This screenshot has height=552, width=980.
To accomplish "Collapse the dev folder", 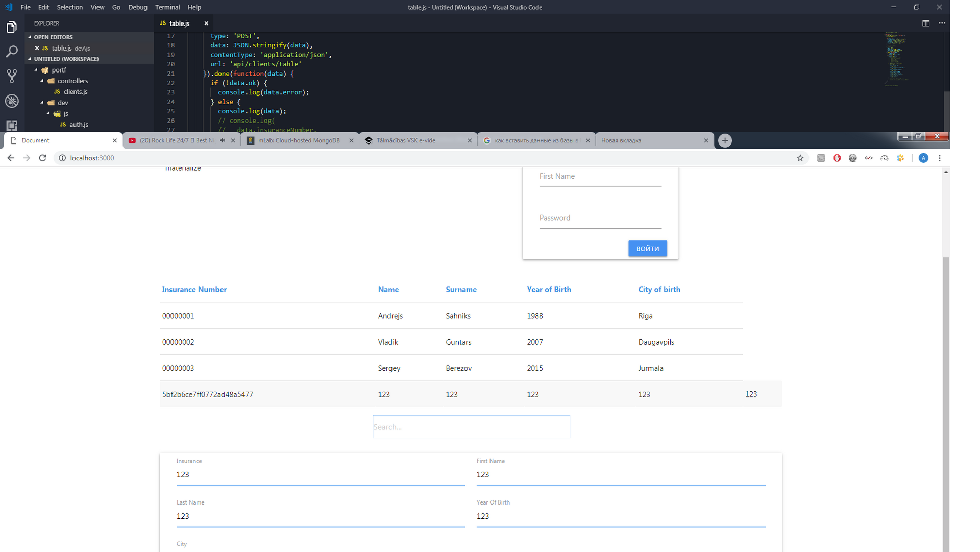I will point(42,103).
